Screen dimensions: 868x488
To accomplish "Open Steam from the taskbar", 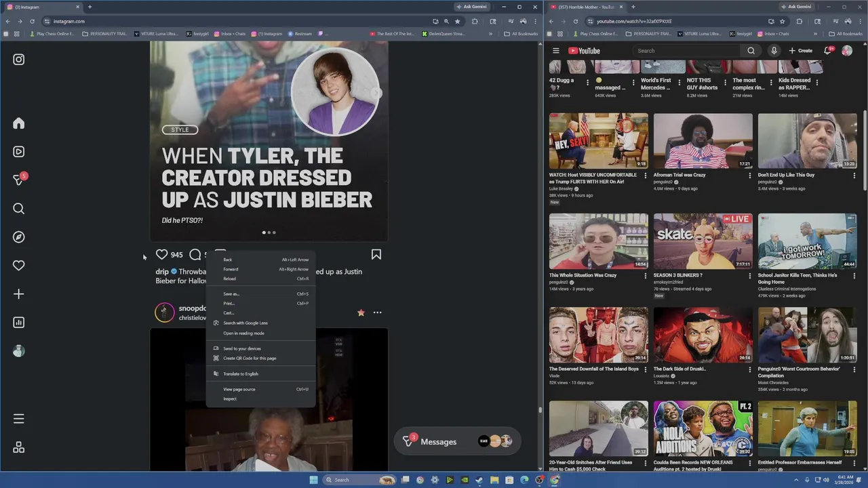I will click(x=479, y=480).
